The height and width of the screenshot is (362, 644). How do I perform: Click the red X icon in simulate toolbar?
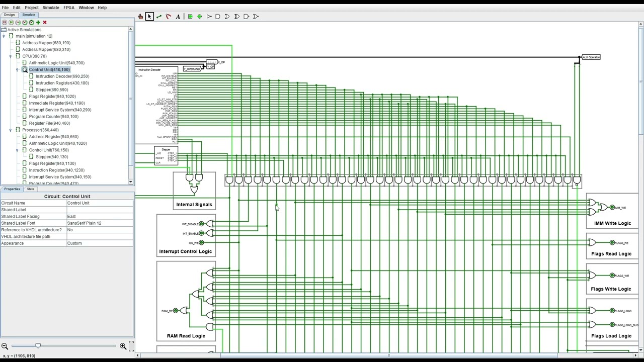pyautogui.click(x=44, y=22)
